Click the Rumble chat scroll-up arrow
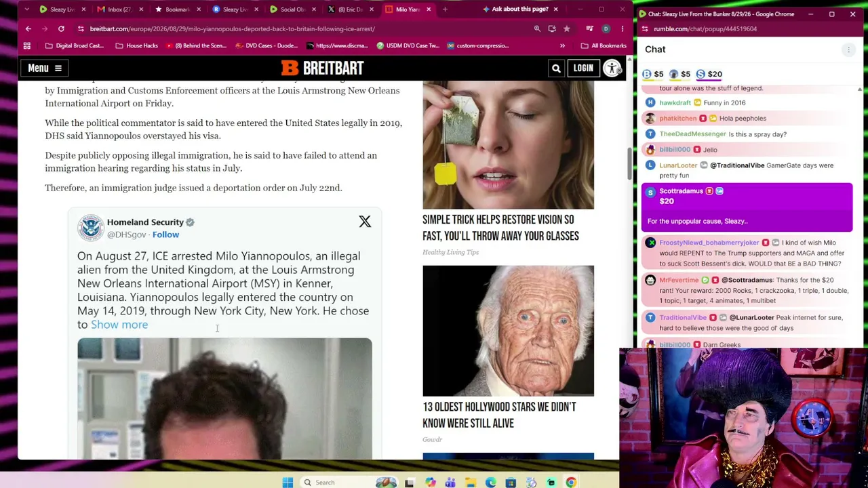The width and height of the screenshot is (868, 488). pos(860,90)
